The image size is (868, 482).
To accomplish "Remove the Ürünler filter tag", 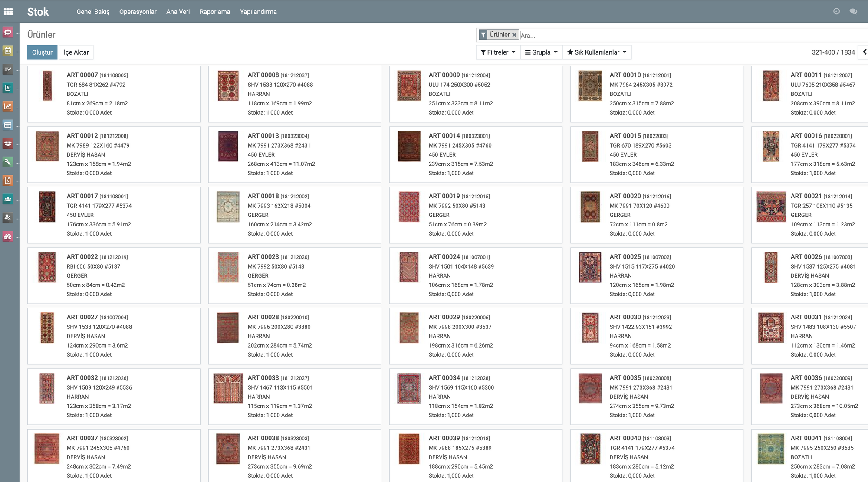I will point(514,35).
